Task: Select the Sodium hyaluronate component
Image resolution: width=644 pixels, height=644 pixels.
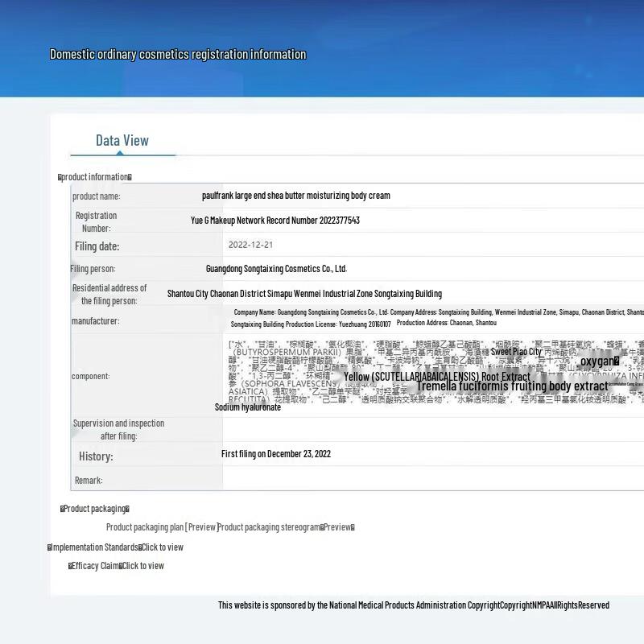Action: pos(248,407)
